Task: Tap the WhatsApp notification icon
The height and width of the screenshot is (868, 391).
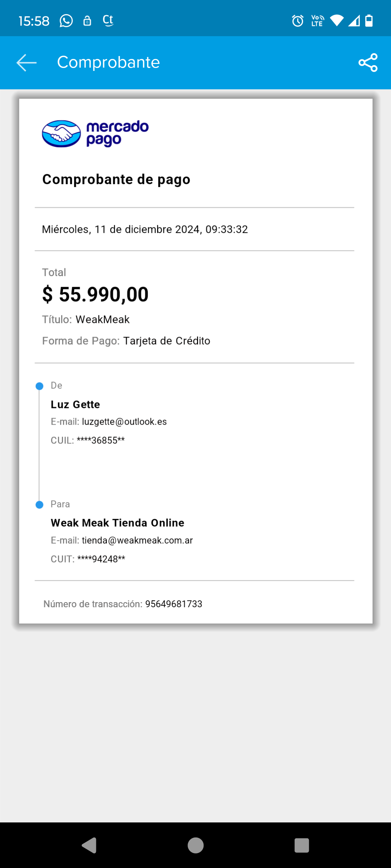Action: click(66, 21)
